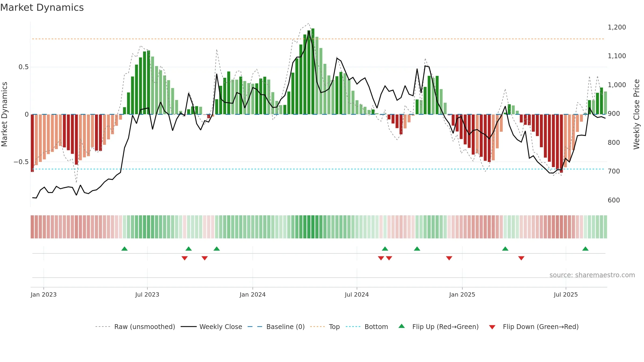Click the Jan 2025 x-axis label
This screenshot has width=644, height=362.
462,294
